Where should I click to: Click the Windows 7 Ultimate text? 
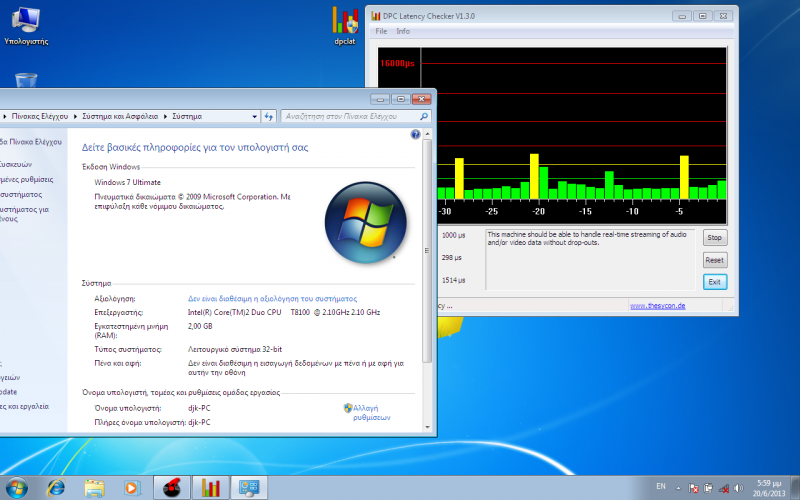click(127, 182)
